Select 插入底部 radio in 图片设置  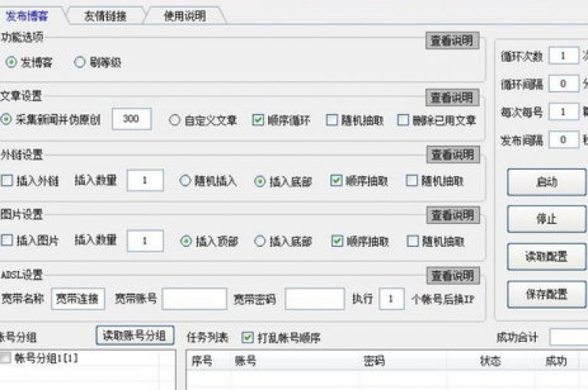click(x=260, y=242)
